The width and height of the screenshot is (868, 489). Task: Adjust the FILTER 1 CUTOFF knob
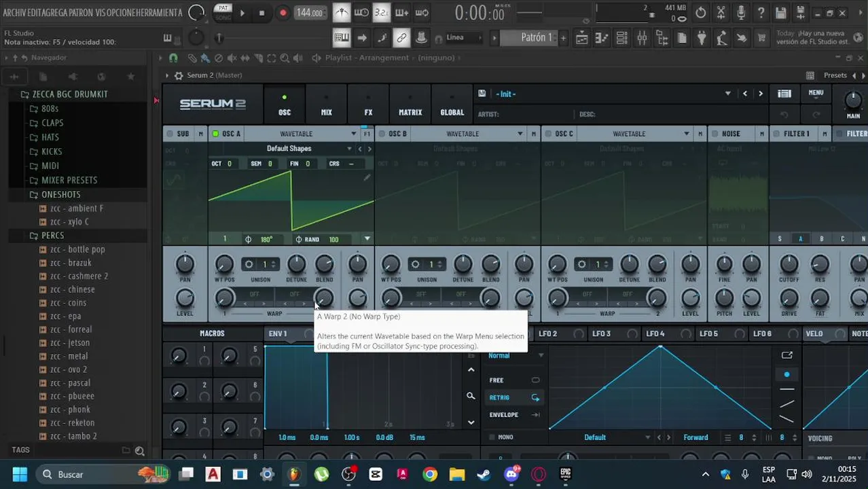point(789,264)
